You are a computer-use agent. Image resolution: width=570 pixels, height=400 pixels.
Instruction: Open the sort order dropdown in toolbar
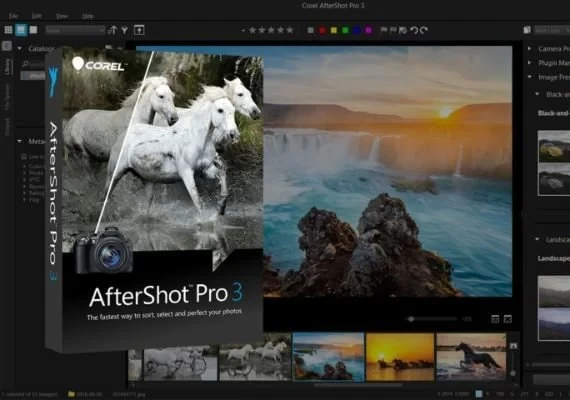click(x=75, y=30)
